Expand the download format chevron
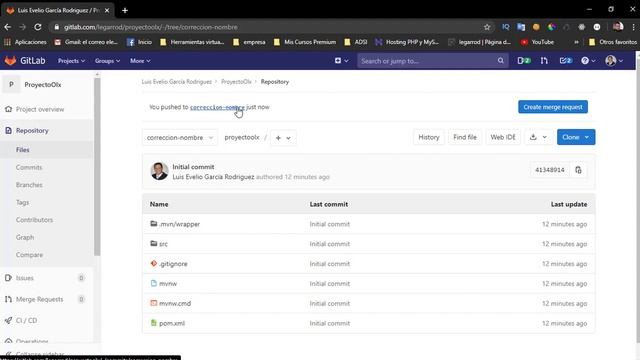 [x=544, y=137]
